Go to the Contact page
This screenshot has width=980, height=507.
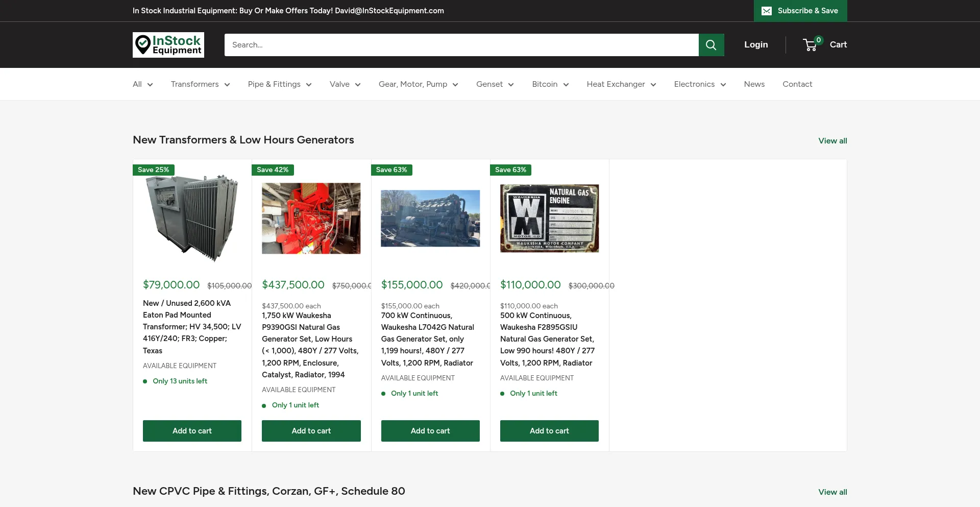tap(797, 84)
